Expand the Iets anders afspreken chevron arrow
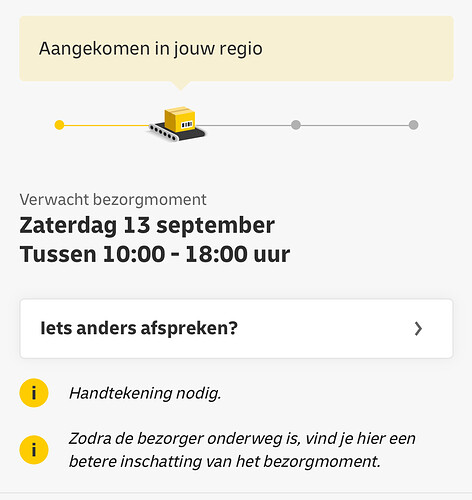The width and height of the screenshot is (472, 500). click(418, 329)
